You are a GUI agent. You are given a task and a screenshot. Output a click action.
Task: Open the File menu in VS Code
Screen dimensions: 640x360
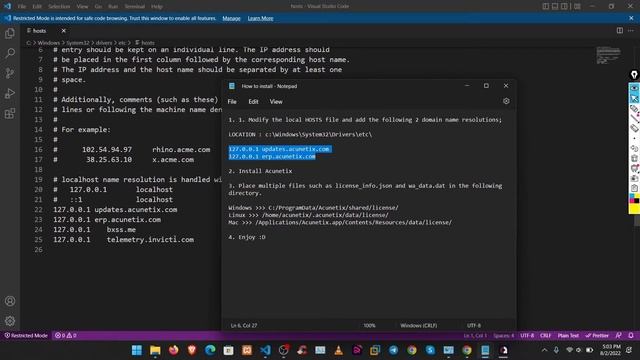coord(22,7)
